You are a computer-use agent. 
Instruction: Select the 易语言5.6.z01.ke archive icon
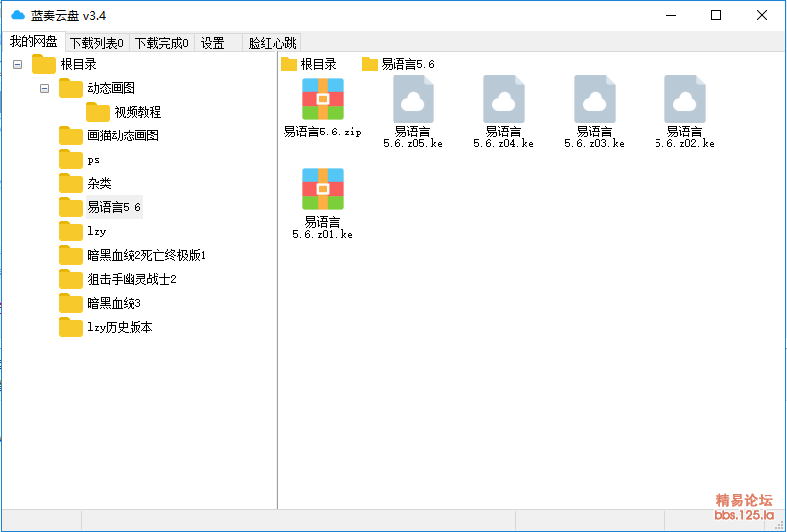(x=322, y=189)
